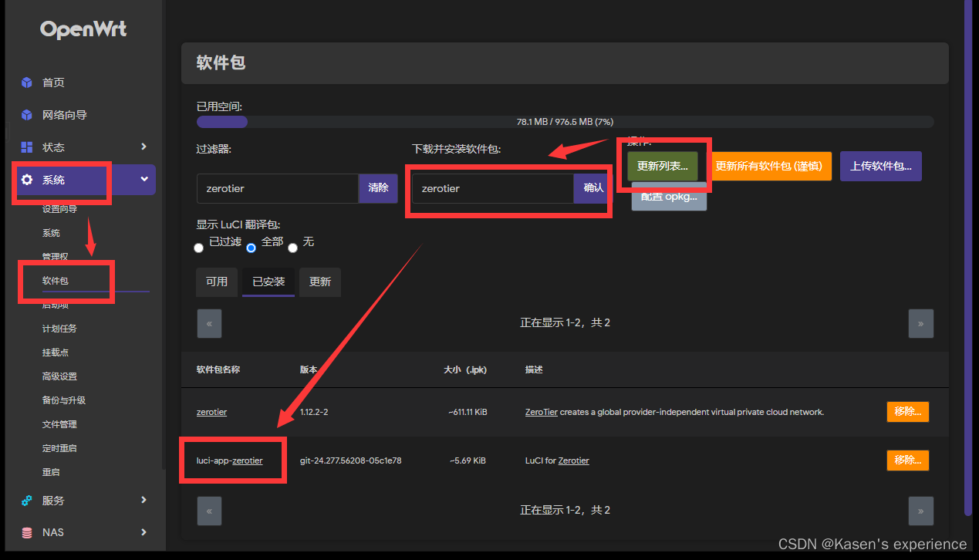Select the 无 radio button
Viewport: 979px width, 560px height.
pyautogui.click(x=292, y=248)
